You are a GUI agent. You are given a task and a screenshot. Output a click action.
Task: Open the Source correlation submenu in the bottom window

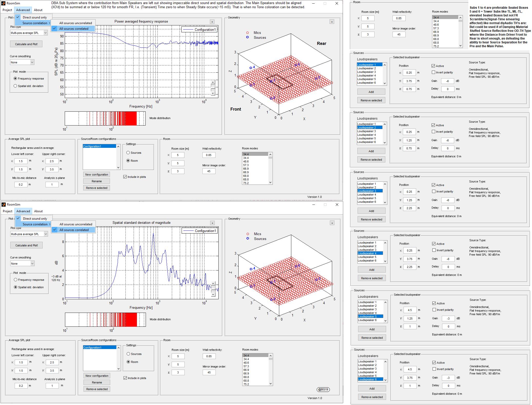pyautogui.click(x=34, y=224)
